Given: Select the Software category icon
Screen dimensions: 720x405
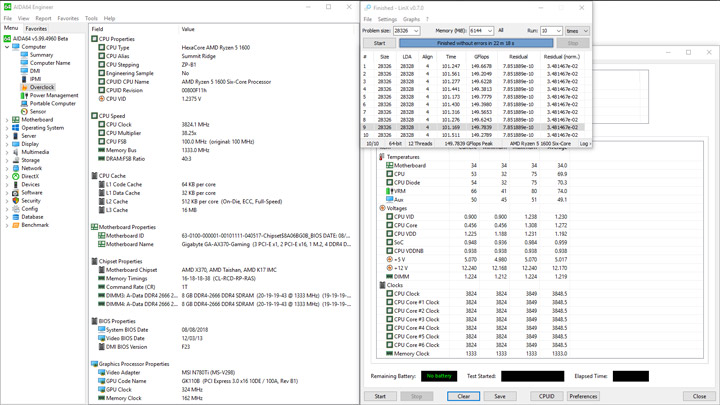Looking at the screenshot, I should tap(16, 192).
